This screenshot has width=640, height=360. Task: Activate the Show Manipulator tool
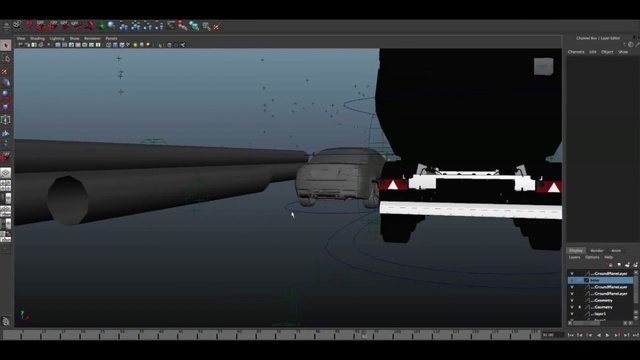point(6,144)
